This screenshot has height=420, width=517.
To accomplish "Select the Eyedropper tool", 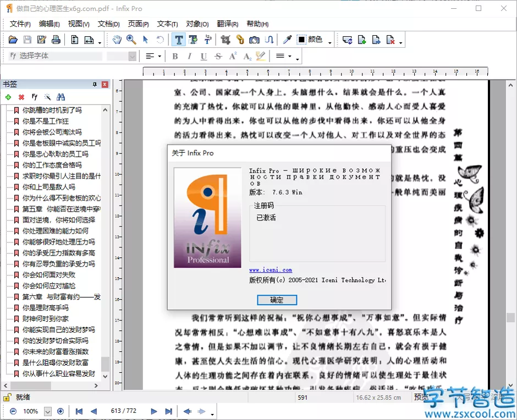I will [288, 40].
